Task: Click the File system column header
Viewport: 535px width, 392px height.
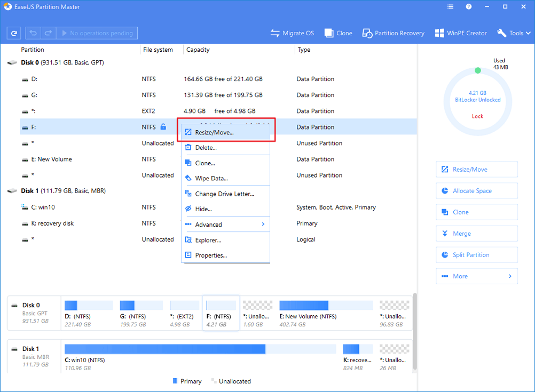Action: pyautogui.click(x=158, y=50)
